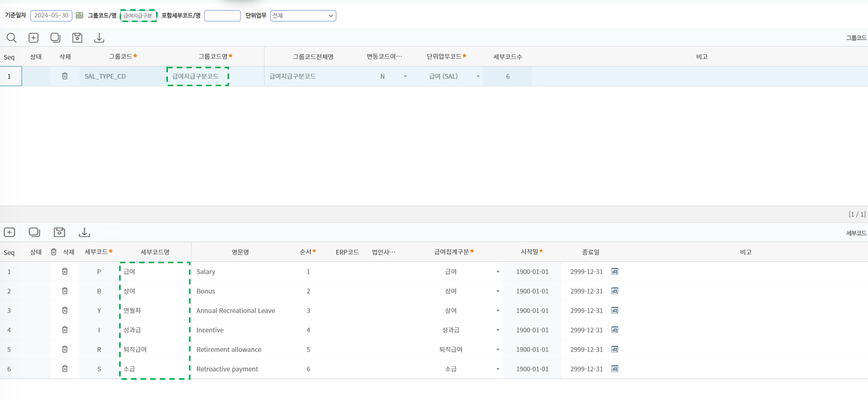The image size is (868, 408).
Task: Select the Annual Recreational Leave cell
Action: [240, 310]
